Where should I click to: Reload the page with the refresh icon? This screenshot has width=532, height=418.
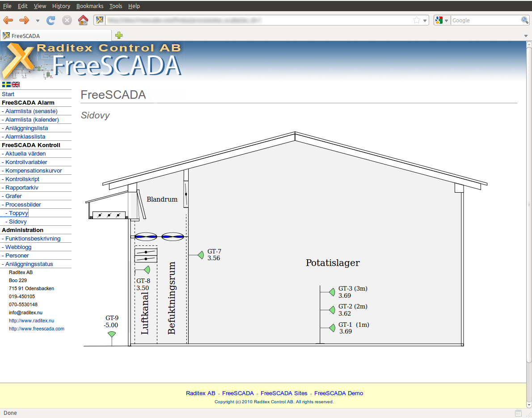pos(51,21)
